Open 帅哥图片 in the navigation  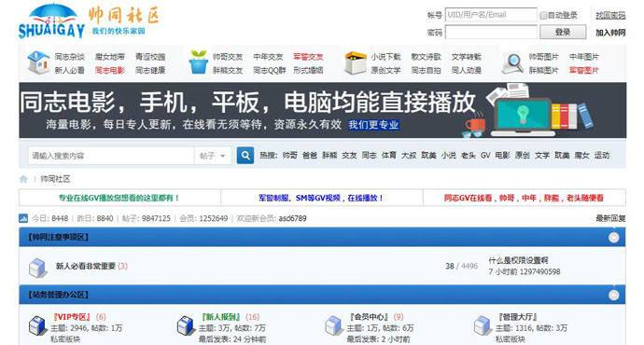coord(544,57)
